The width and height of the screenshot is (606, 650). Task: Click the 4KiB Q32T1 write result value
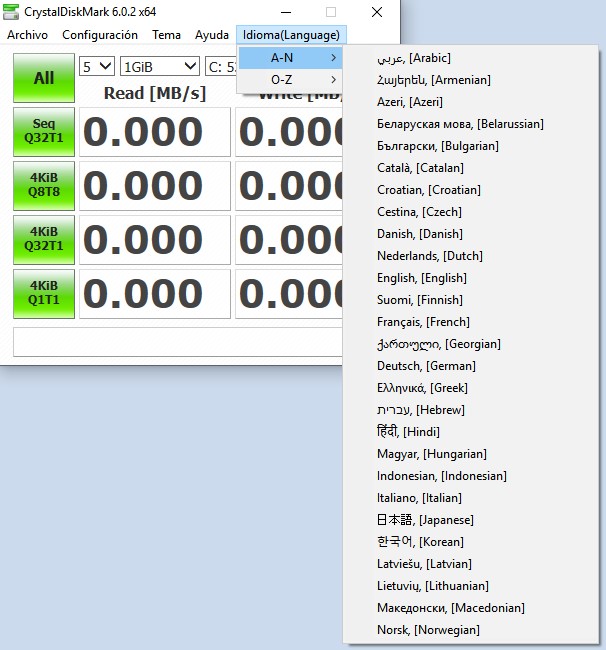289,240
